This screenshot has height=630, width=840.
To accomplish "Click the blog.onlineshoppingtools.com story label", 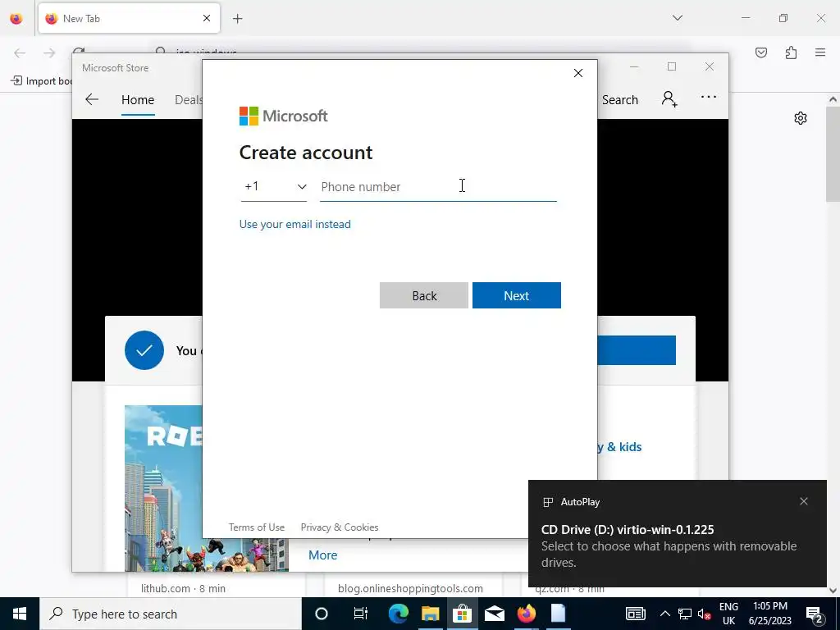I will (x=410, y=588).
